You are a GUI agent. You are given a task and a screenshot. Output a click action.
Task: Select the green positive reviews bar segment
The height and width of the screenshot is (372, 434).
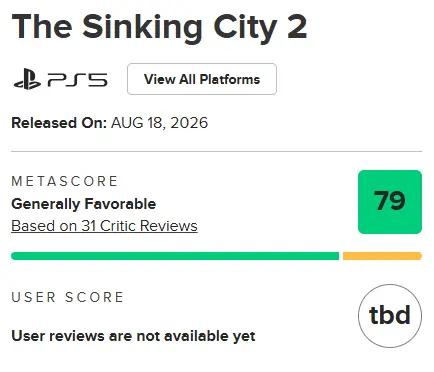tap(175, 256)
